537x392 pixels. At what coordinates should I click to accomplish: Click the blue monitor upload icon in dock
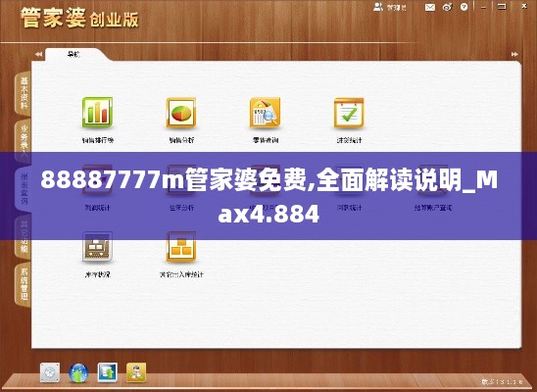click(107, 372)
